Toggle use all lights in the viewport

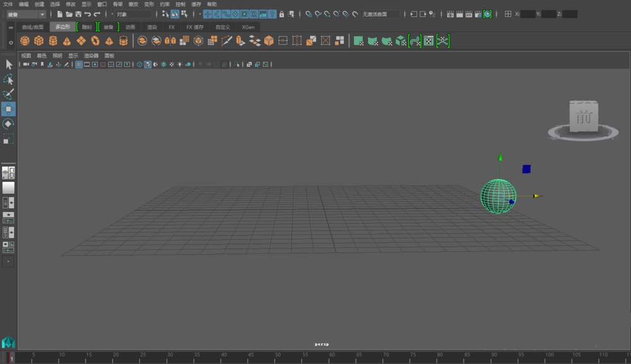pyautogui.click(x=180, y=64)
